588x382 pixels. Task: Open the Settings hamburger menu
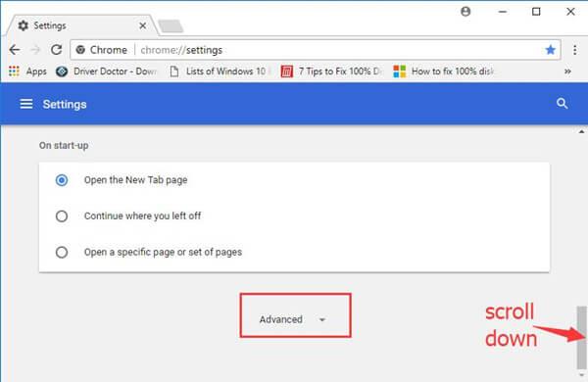pos(26,104)
